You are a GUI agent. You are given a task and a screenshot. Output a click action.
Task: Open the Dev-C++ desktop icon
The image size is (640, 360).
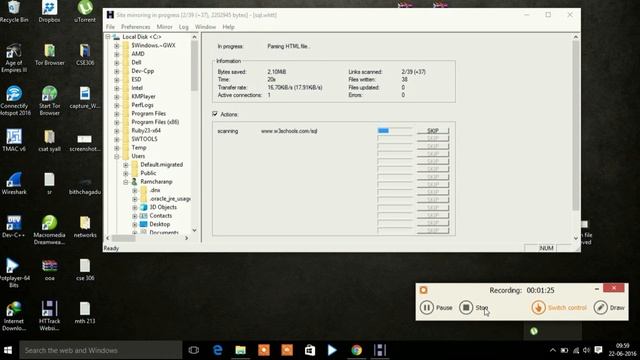[14, 227]
